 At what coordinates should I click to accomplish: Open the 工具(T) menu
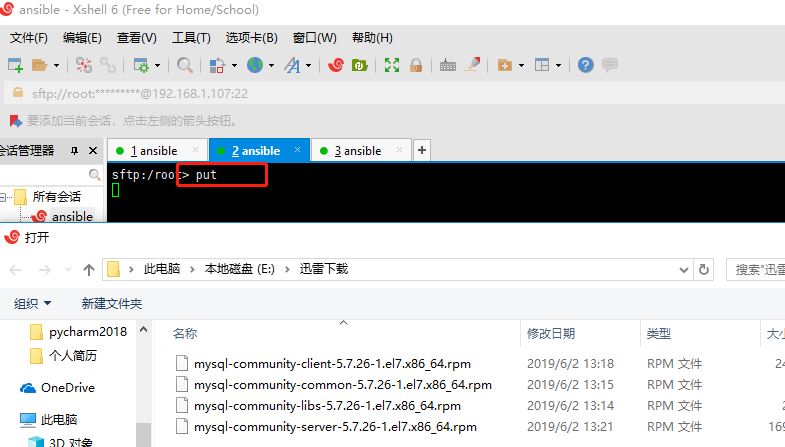point(191,38)
